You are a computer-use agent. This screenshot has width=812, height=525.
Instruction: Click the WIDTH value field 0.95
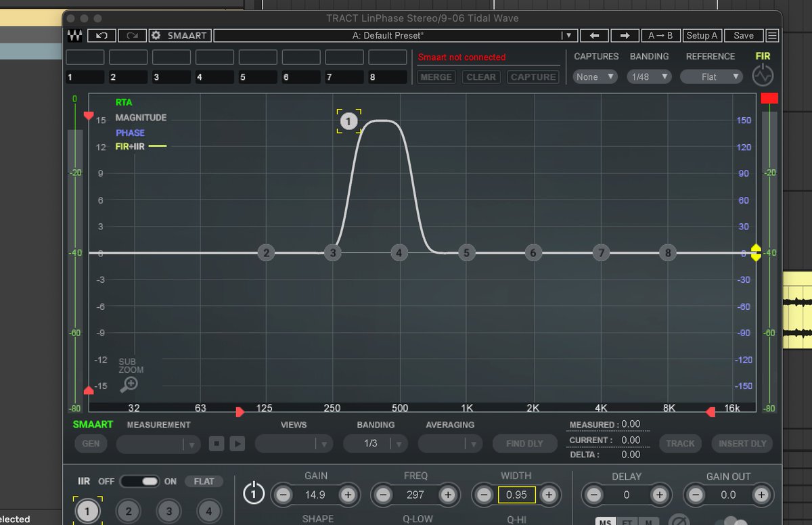pos(516,495)
